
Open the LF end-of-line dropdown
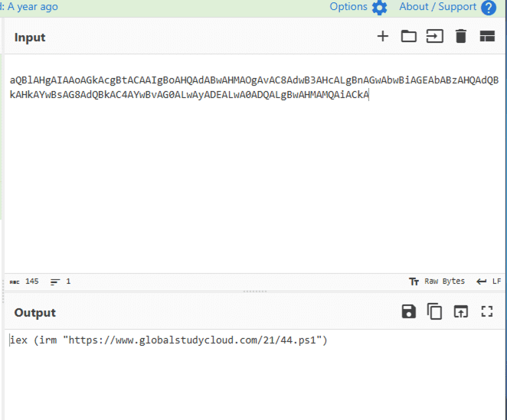(489, 282)
